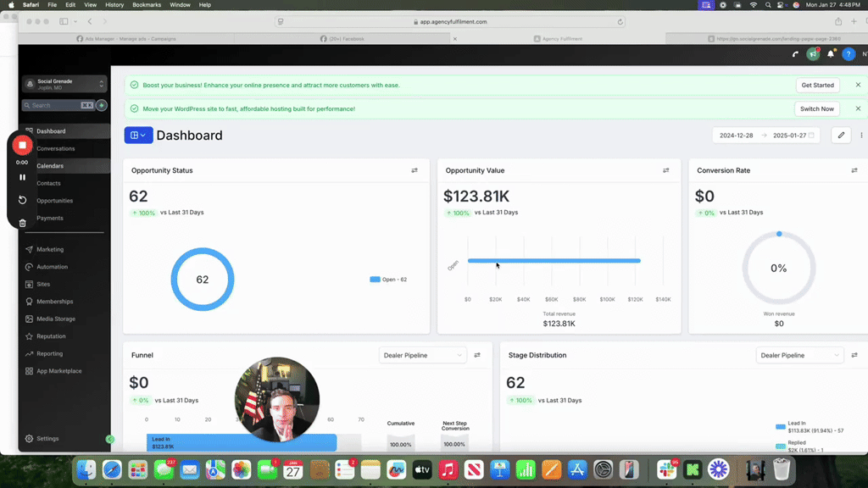Image resolution: width=868 pixels, height=488 pixels.
Task: Open Conversations in the sidebar
Action: point(55,149)
